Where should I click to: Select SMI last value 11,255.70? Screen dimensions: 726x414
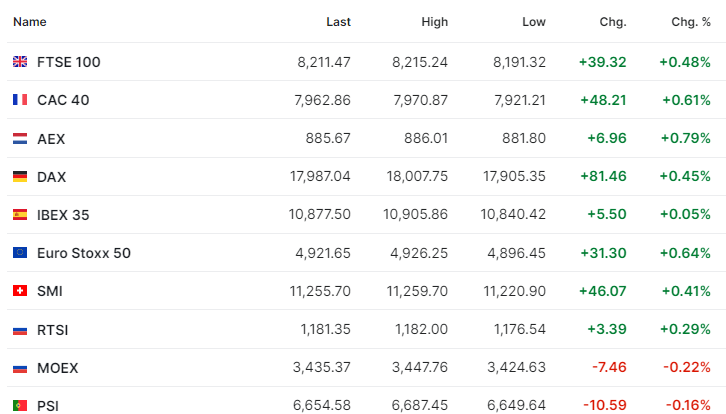tap(320, 291)
